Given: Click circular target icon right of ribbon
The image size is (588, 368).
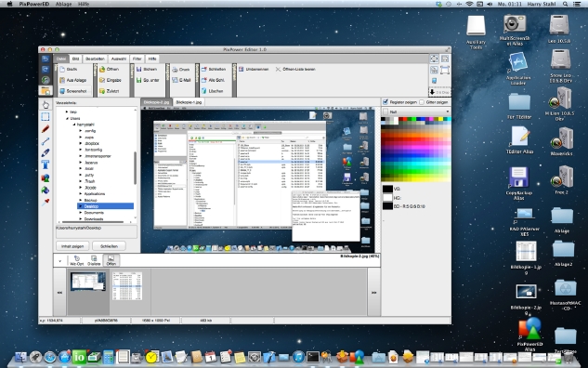Looking at the screenshot, I should coord(434,59).
